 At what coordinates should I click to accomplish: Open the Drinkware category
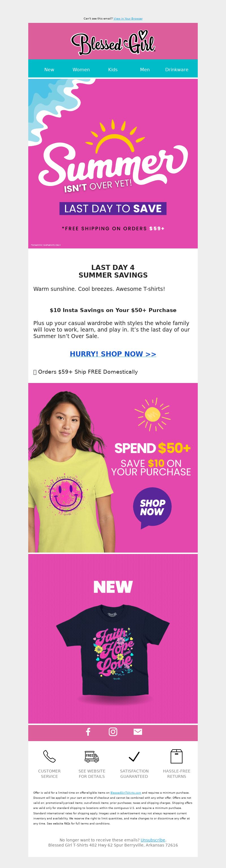click(177, 70)
